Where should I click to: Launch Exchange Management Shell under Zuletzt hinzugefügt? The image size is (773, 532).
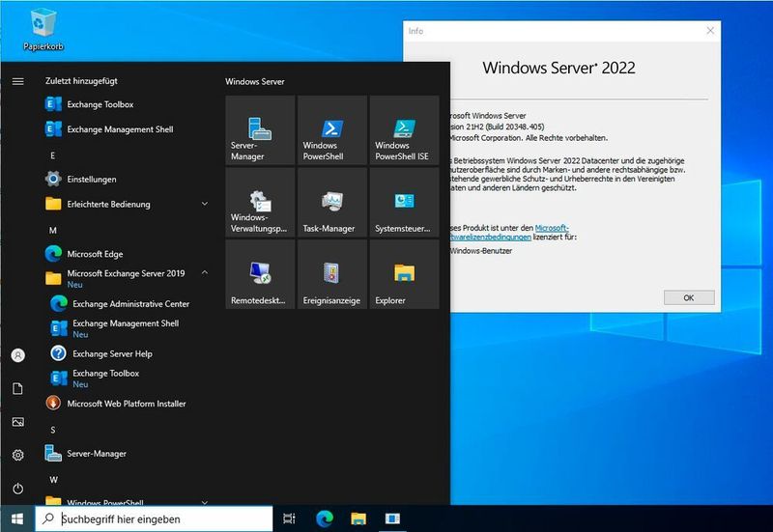click(128, 129)
